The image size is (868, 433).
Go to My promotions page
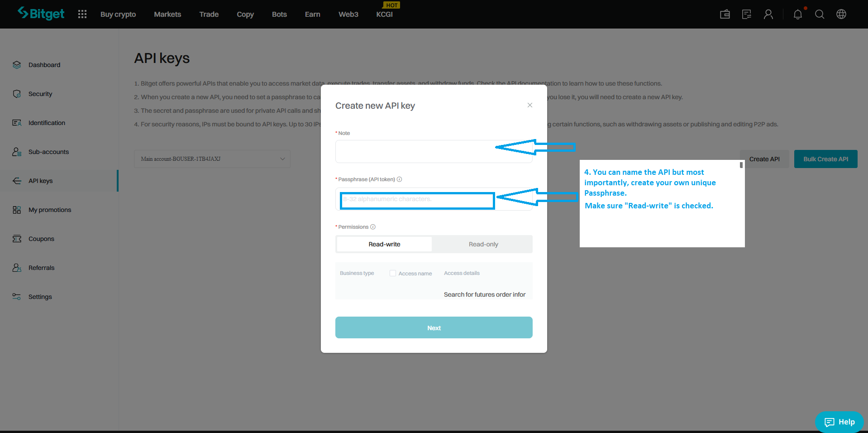[50, 210]
